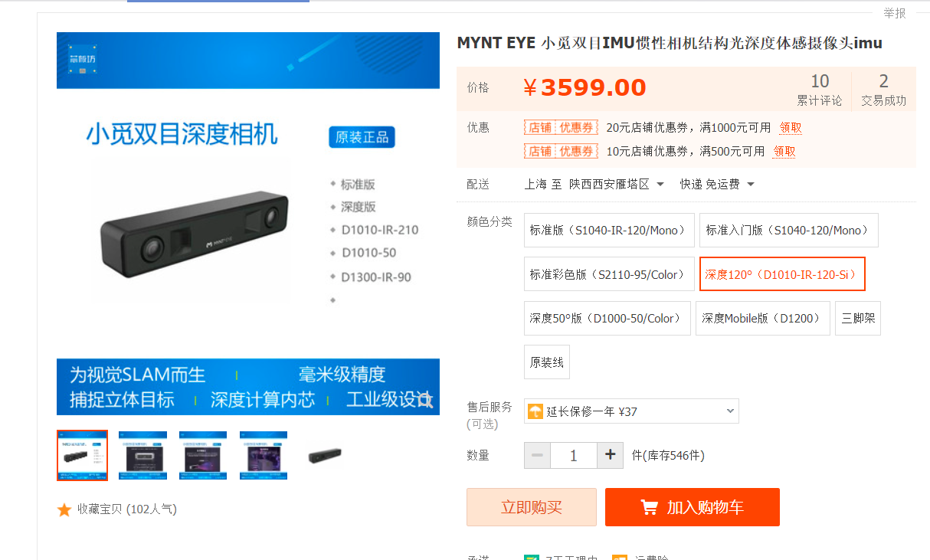Click the quantity input field

click(573, 455)
